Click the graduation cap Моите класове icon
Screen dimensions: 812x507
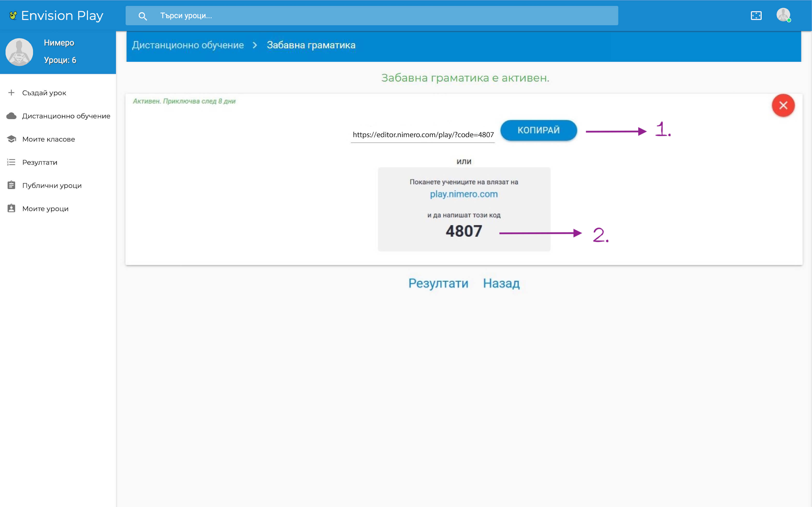click(x=11, y=139)
